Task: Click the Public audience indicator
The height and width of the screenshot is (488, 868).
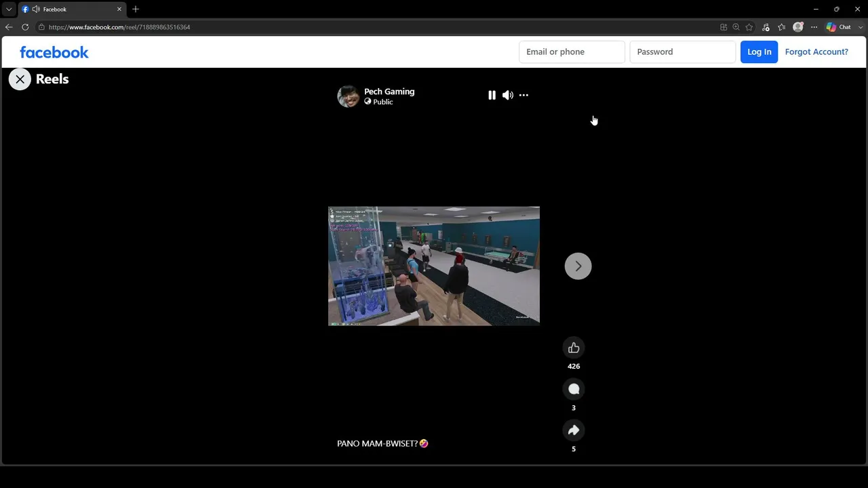Action: 378,102
